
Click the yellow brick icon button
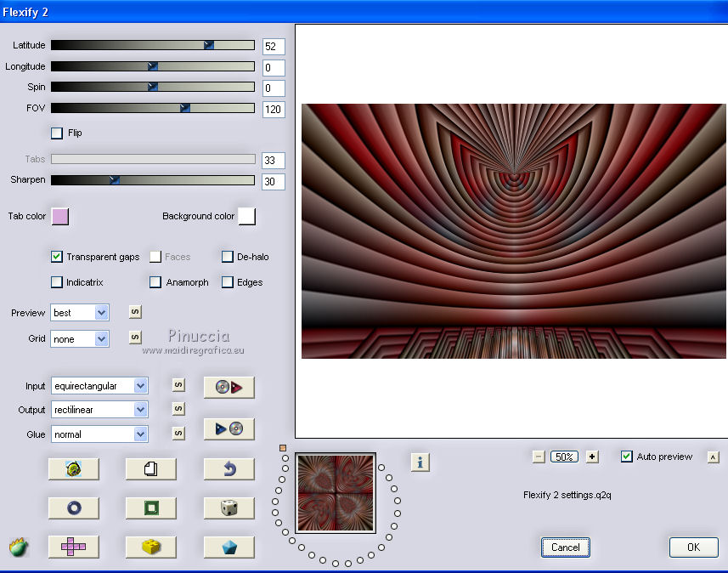(151, 547)
